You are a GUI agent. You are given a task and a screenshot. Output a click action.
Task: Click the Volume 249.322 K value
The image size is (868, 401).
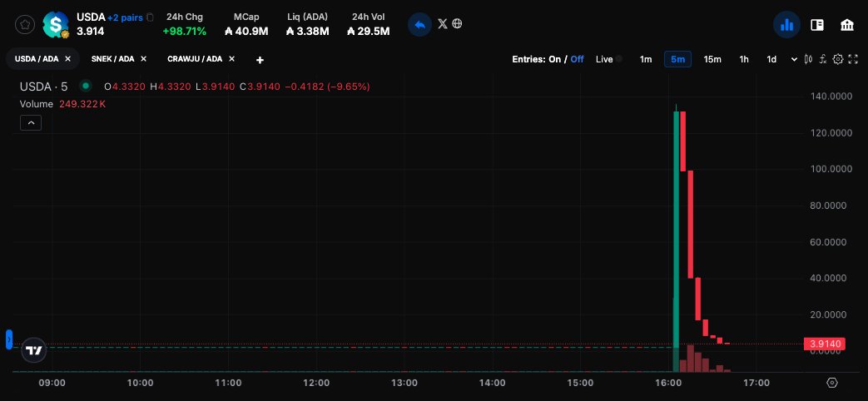point(82,104)
